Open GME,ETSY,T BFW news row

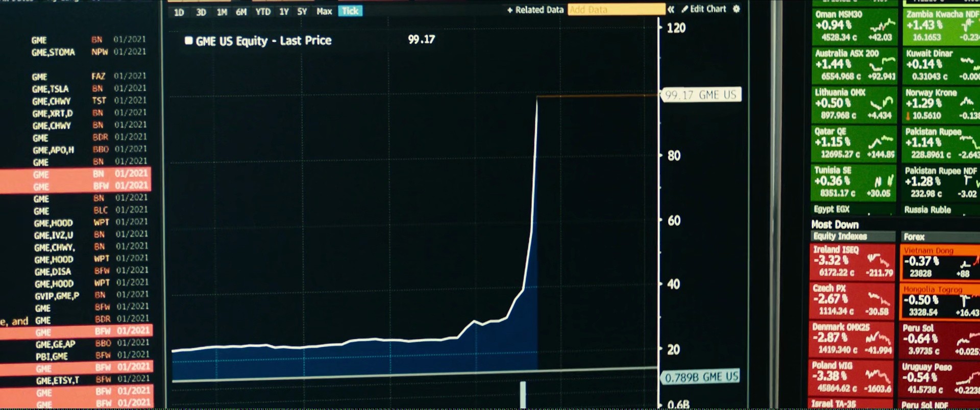pyautogui.click(x=93, y=380)
